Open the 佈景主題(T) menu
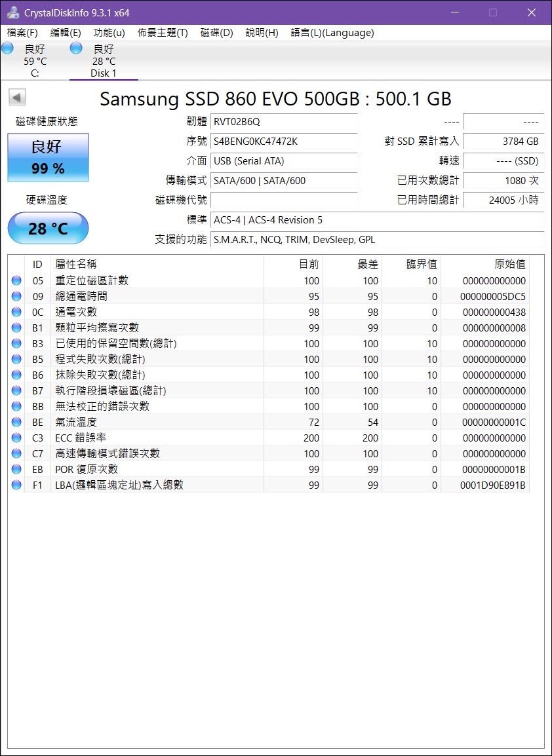This screenshot has width=552, height=756. [163, 33]
